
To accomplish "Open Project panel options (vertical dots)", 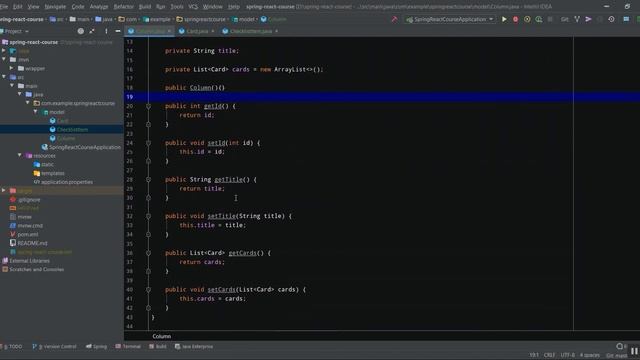I will click(x=106, y=31).
